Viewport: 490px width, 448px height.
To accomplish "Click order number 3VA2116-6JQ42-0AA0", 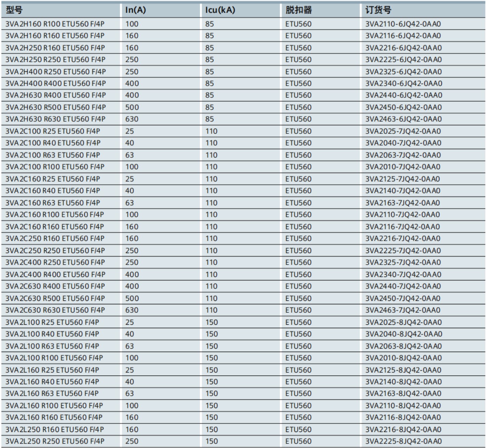I will point(403,36).
